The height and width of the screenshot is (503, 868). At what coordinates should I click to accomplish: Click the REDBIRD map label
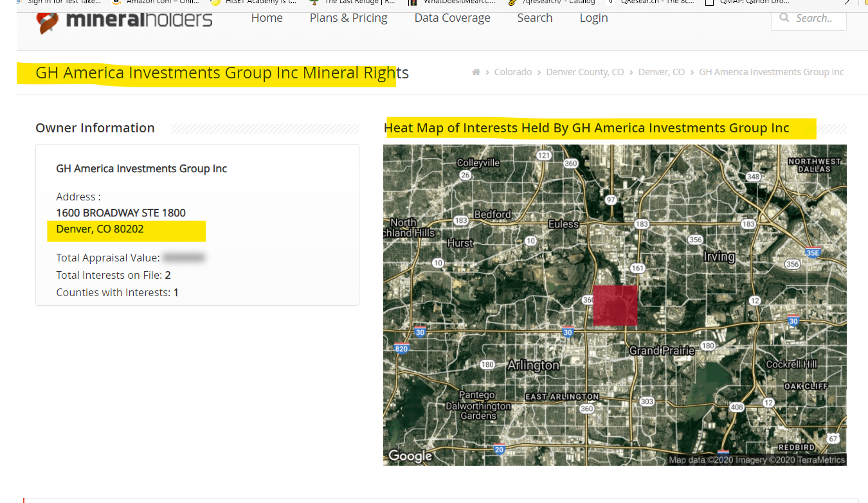click(797, 447)
